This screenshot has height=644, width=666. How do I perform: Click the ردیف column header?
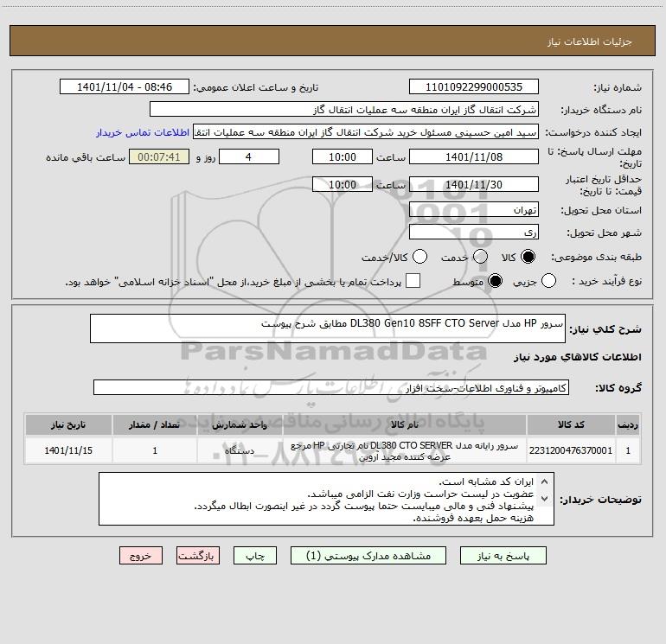628,424
